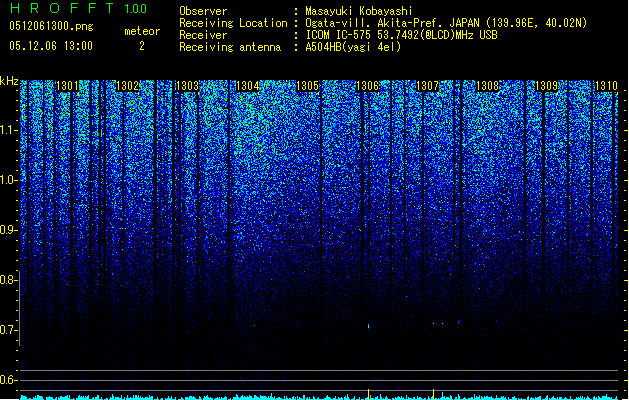The image size is (629, 400).
Task: Click the 1301 time marker
Action: (x=67, y=86)
